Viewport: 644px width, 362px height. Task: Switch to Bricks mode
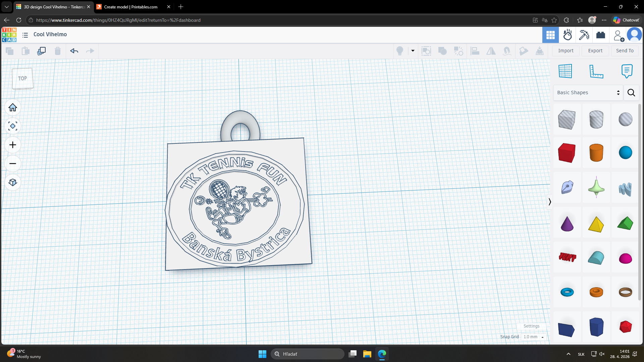[x=601, y=35]
